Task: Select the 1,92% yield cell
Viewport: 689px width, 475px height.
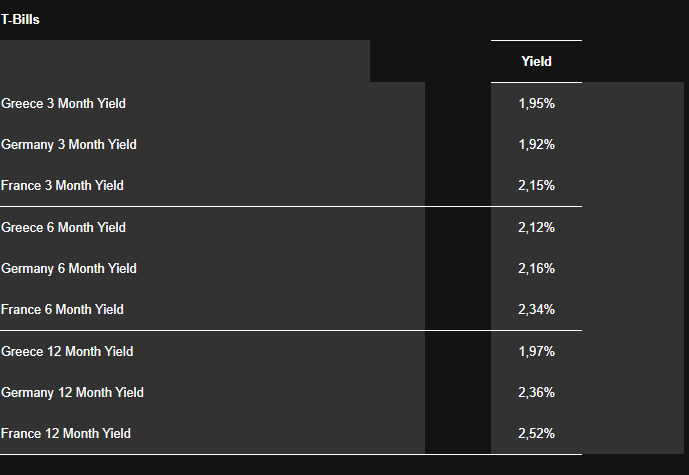Action: [x=536, y=145]
